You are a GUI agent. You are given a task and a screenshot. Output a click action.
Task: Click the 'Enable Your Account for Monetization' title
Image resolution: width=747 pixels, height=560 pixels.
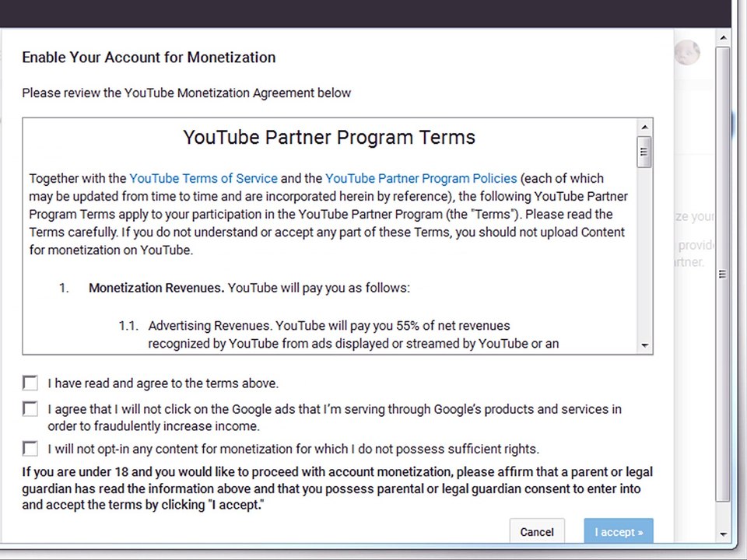(x=149, y=57)
